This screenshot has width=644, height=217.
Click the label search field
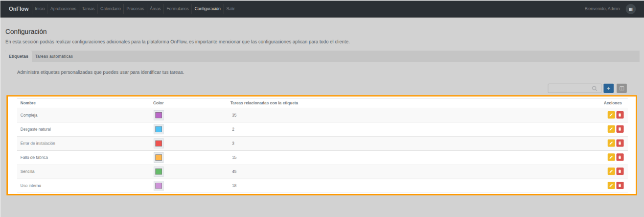[x=575, y=89]
